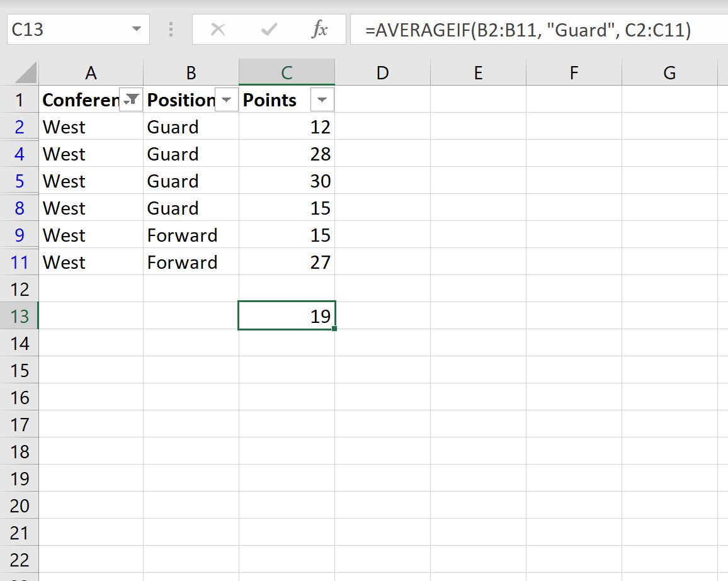Select column C header
The width and height of the screenshot is (728, 581).
pyautogui.click(x=287, y=72)
